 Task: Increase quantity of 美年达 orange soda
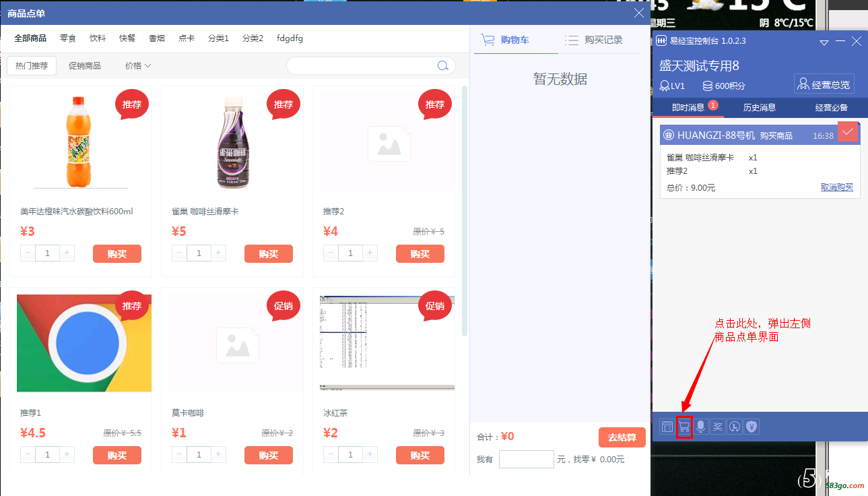click(67, 253)
